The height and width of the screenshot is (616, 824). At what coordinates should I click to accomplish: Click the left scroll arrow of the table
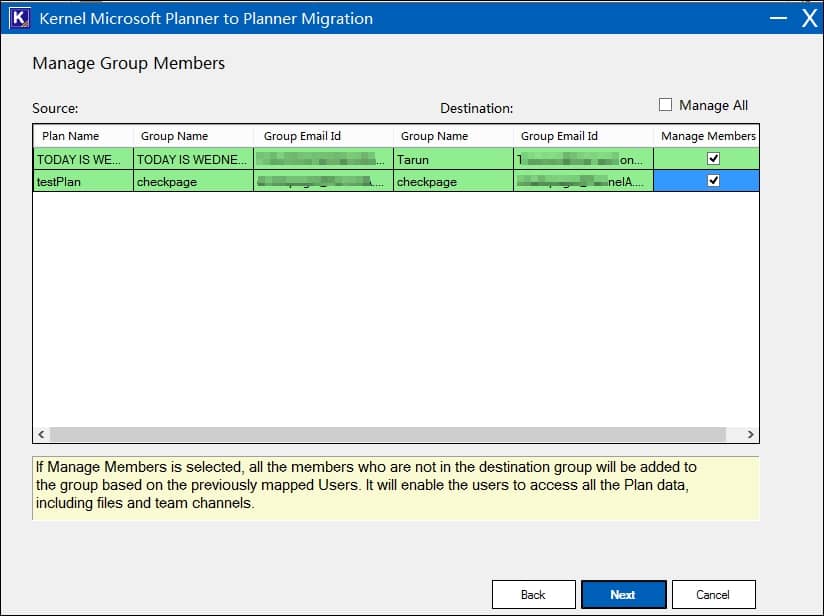[42, 434]
